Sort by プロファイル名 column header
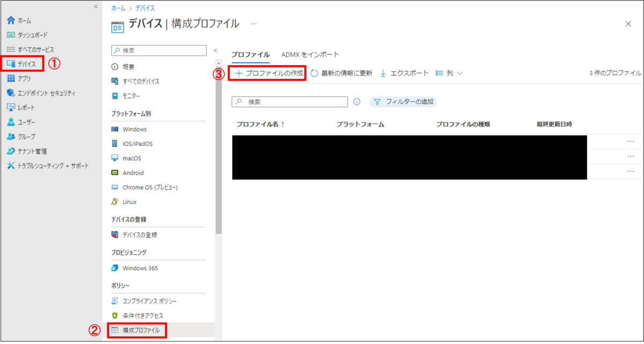Image resolution: width=644 pixels, height=344 pixels. pos(260,125)
